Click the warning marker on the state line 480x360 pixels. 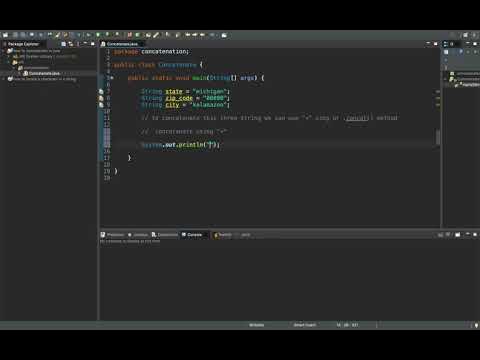[x=101, y=91]
